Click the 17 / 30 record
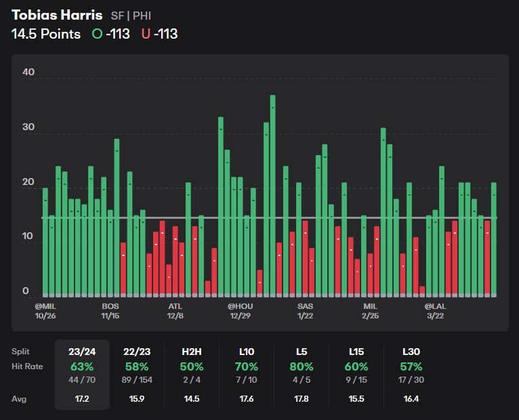Image resolution: width=519 pixels, height=420 pixels. coord(411,380)
